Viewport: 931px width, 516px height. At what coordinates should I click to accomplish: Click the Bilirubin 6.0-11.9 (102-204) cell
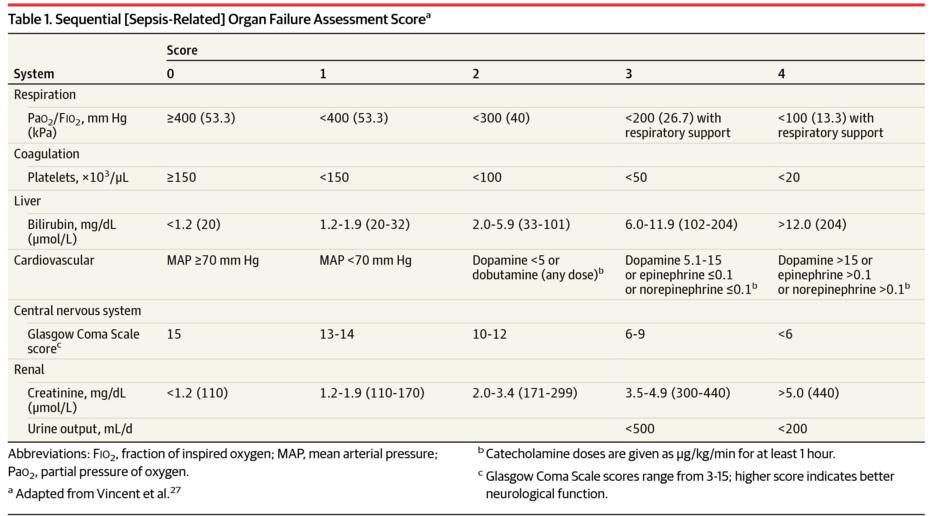(x=681, y=224)
